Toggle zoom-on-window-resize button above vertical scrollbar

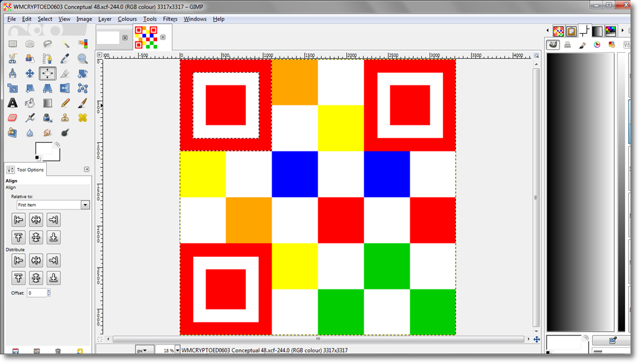pyautogui.click(x=536, y=56)
